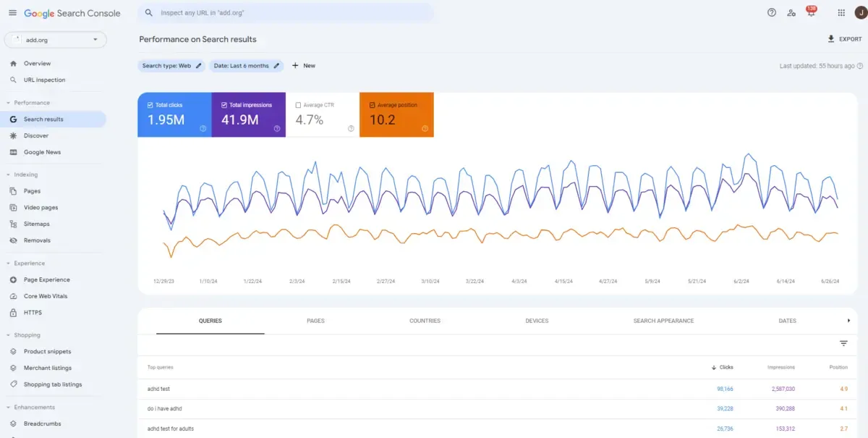Image resolution: width=868 pixels, height=438 pixels.
Task: Open the add.org property selector
Action: 55,40
